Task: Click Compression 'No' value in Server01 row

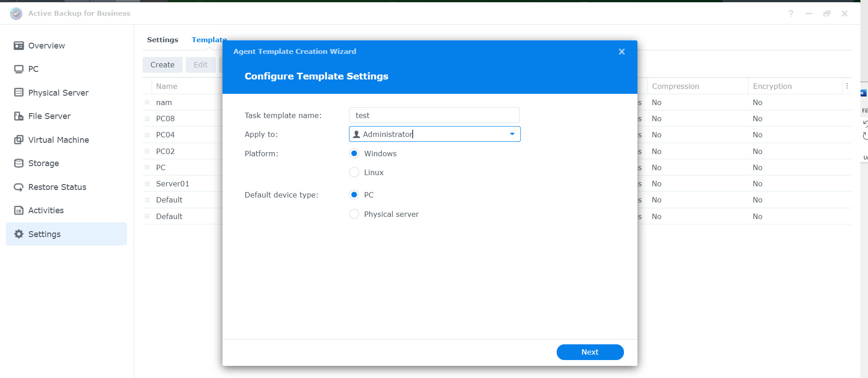Action: click(x=657, y=184)
